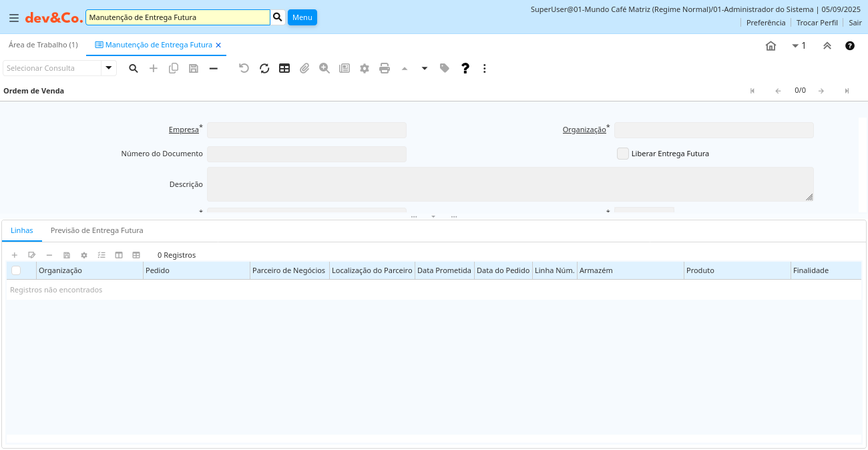Click the Home icon at top right
The image size is (868, 450).
[771, 46]
